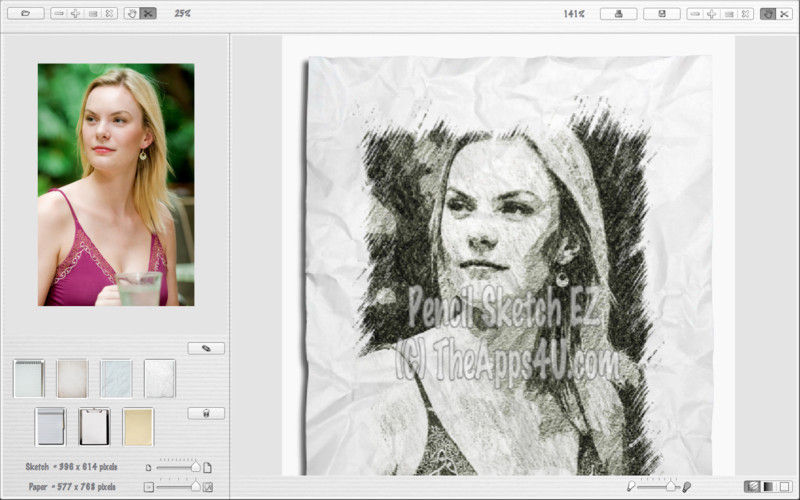
Task: Save the sketch with the disk button
Action: pos(661,14)
